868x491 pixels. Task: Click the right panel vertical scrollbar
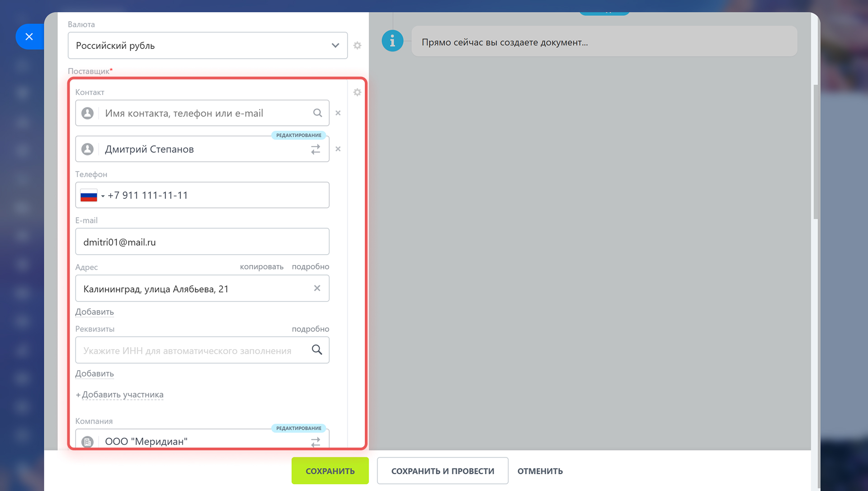pyautogui.click(x=816, y=151)
